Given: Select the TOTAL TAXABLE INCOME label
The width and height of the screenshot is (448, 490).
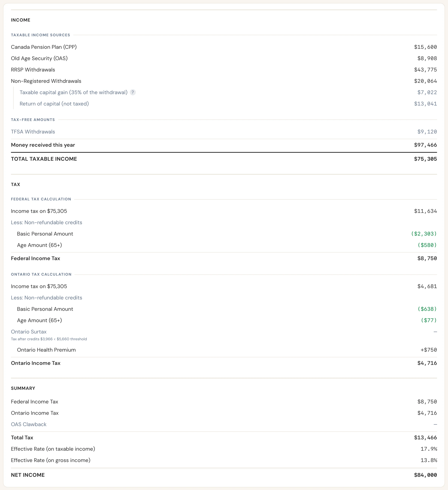Looking at the screenshot, I should click(44, 159).
